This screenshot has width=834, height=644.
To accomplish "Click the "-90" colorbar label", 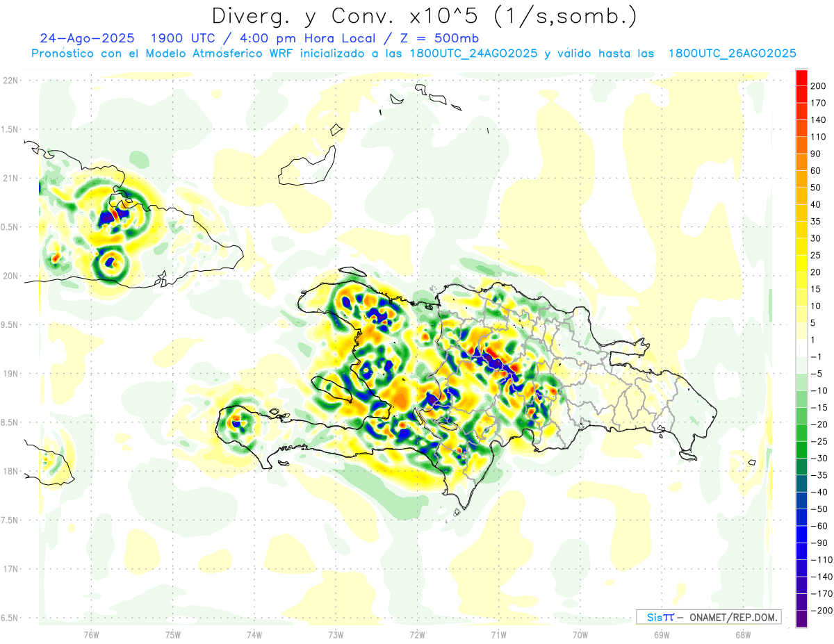I will [x=818, y=543].
